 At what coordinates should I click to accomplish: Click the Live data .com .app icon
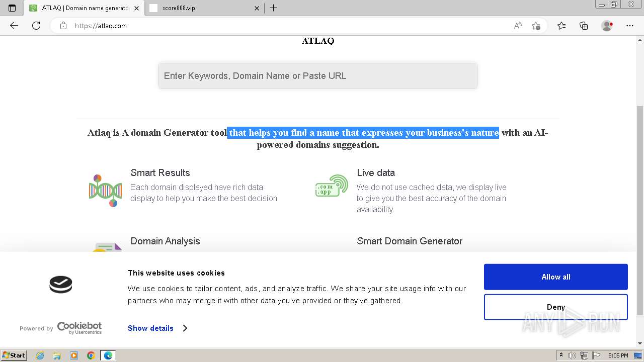(332, 186)
